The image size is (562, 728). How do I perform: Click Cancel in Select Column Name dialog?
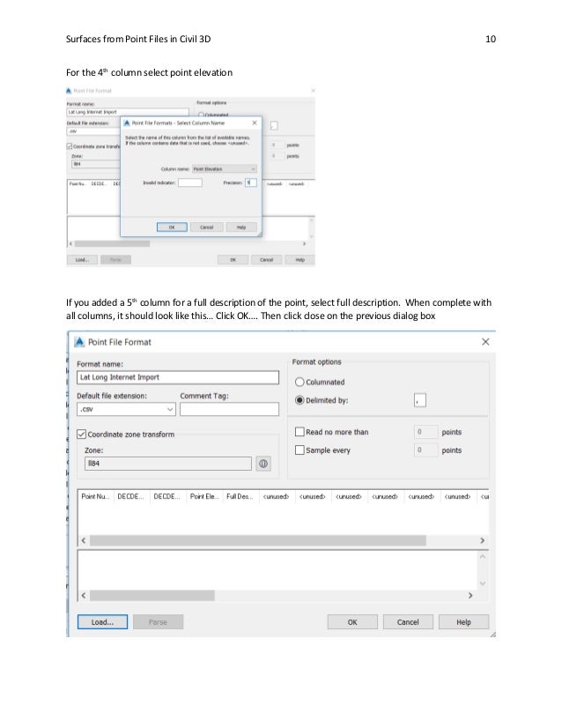coord(206,227)
